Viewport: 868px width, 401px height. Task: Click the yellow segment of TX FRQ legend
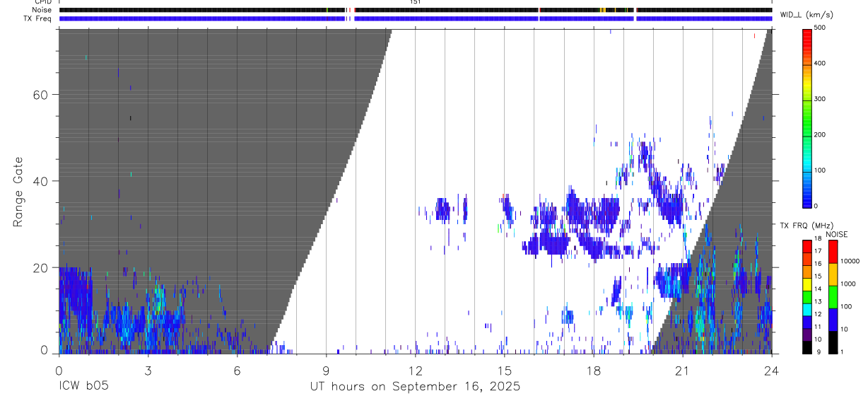[x=807, y=284]
